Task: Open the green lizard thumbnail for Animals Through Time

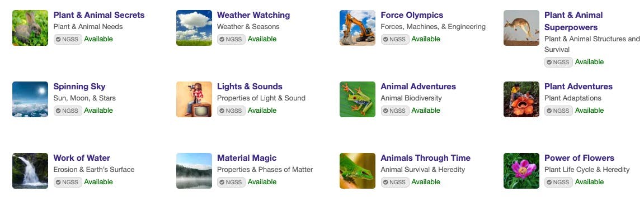Action: pyautogui.click(x=358, y=171)
